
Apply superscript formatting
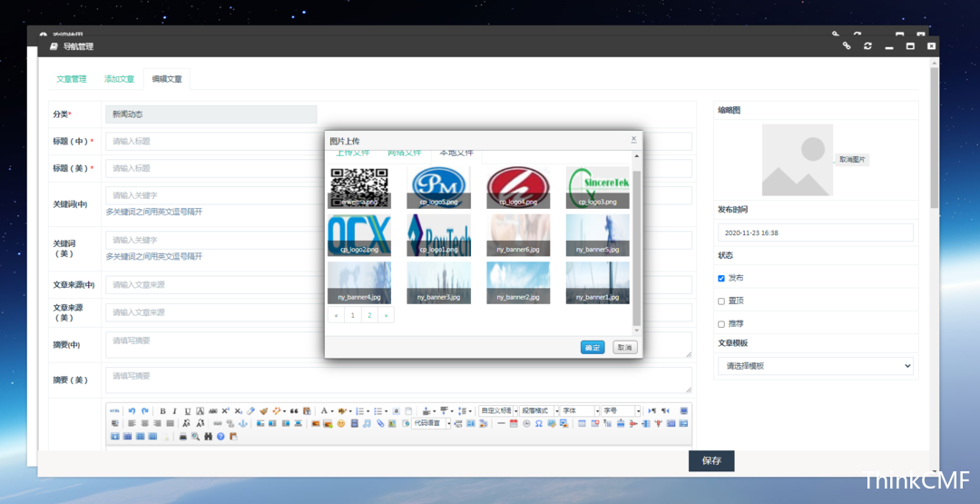pos(226,410)
